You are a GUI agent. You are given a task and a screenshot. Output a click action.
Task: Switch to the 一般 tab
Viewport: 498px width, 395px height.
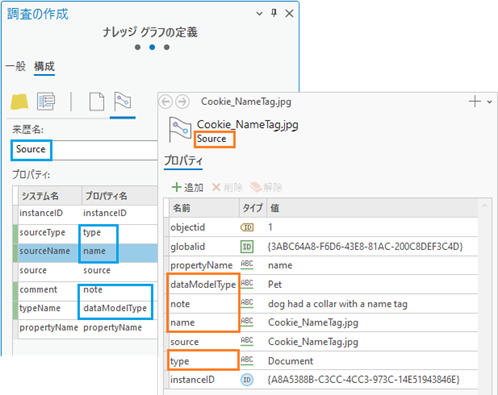[16, 66]
